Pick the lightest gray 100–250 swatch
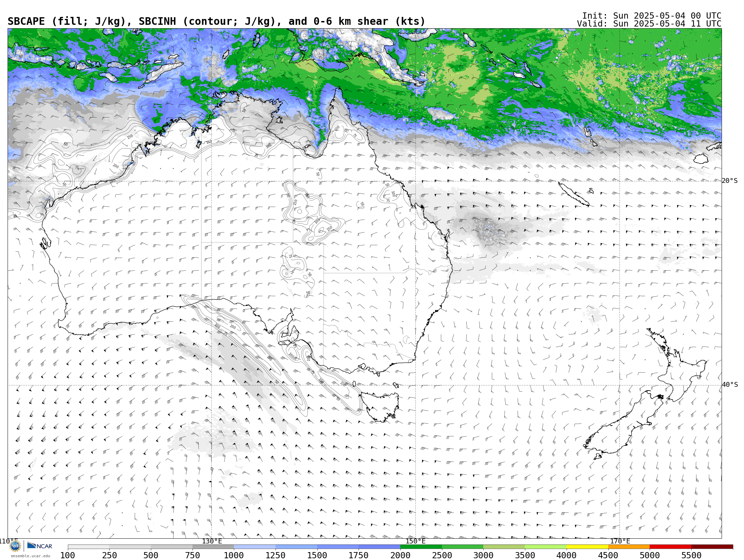The image size is (744, 560). click(x=89, y=547)
